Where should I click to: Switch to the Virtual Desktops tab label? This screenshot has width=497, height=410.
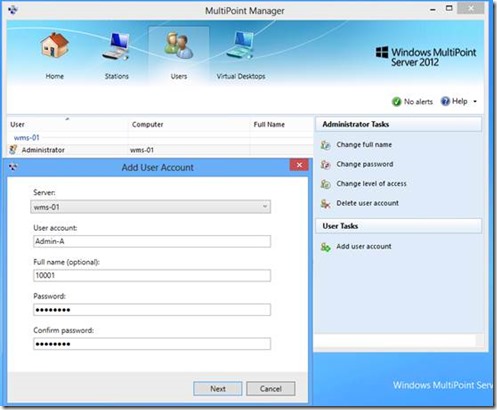[x=241, y=76]
